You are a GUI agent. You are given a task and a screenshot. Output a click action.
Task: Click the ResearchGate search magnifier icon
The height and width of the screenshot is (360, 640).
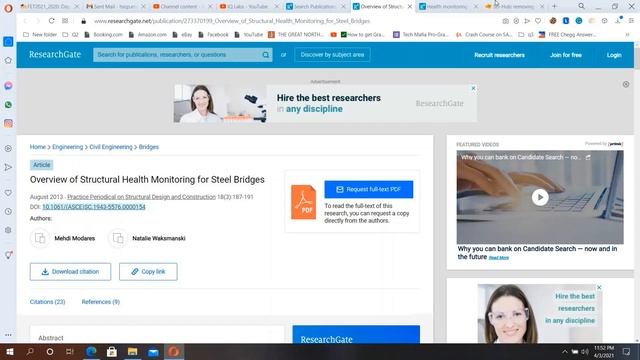click(266, 55)
